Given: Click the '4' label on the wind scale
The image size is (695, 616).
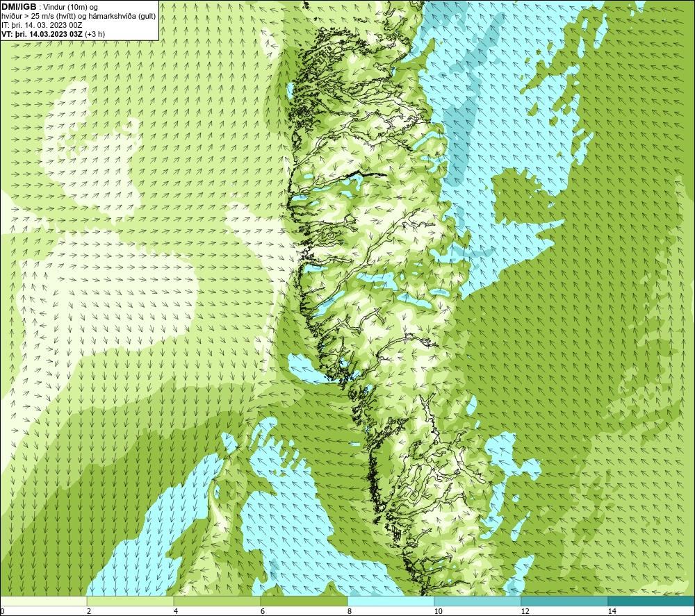Looking at the screenshot, I should [x=176, y=612].
